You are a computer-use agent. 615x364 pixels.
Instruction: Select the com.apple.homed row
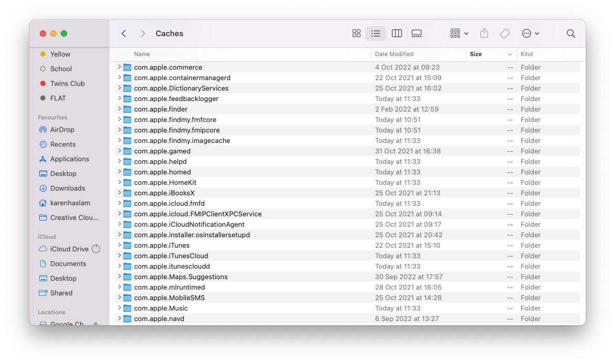[347, 172]
